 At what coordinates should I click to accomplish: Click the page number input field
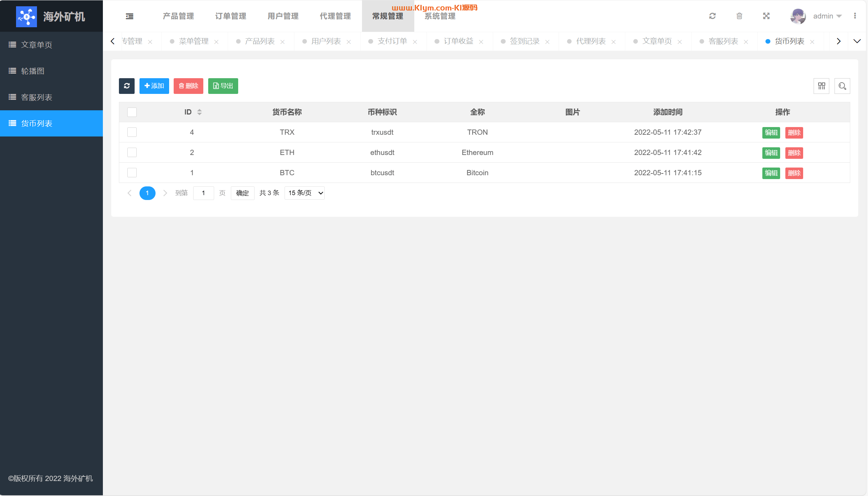click(203, 193)
